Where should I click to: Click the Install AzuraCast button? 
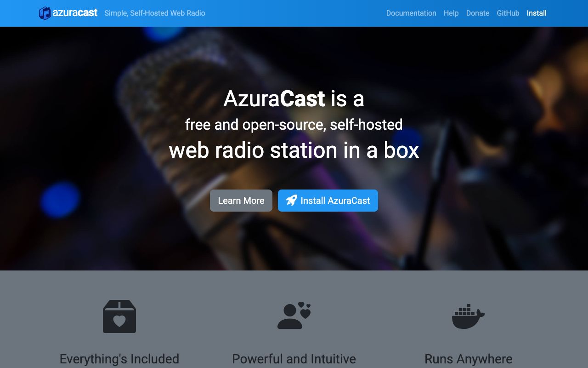328,201
